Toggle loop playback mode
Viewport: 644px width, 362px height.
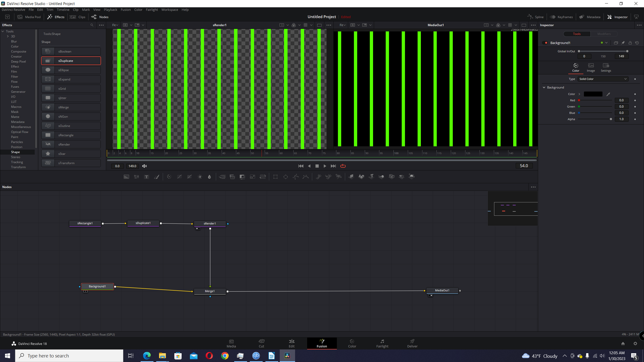(343, 166)
